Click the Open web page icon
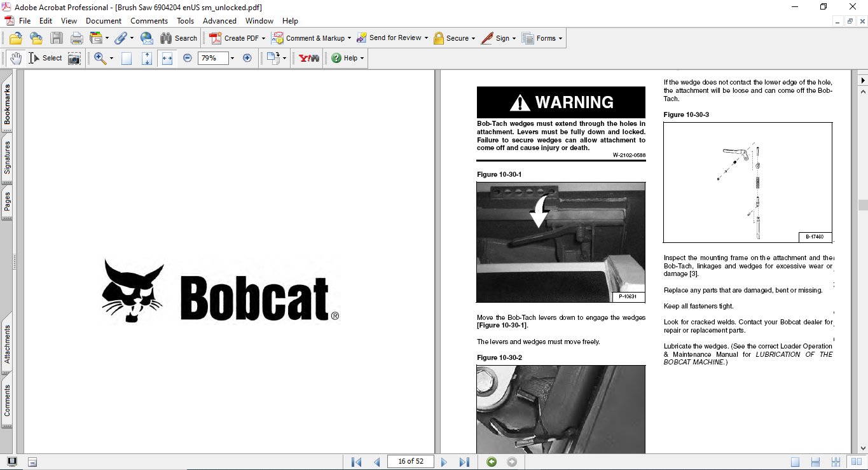This screenshot has height=470, width=868. 36,38
